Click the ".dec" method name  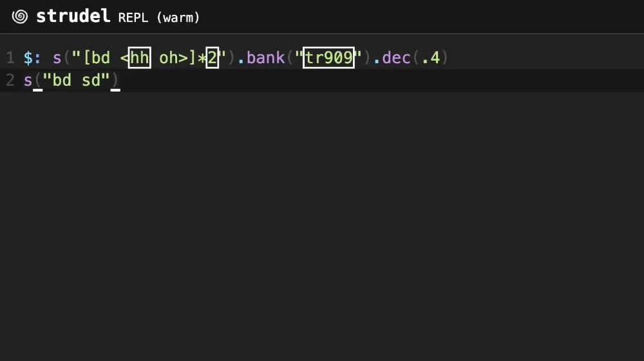pyautogui.click(x=392, y=57)
